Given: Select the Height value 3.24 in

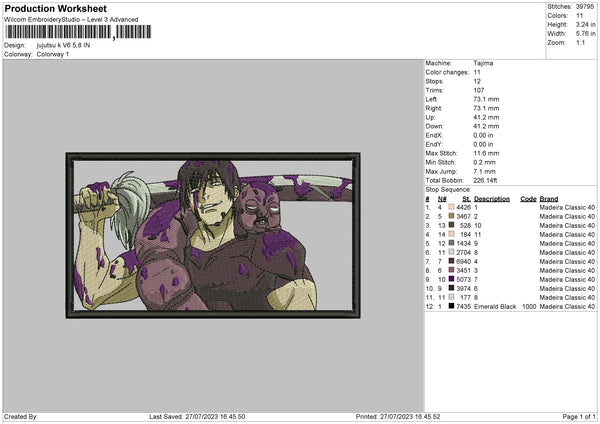Looking at the screenshot, I should (586, 24).
